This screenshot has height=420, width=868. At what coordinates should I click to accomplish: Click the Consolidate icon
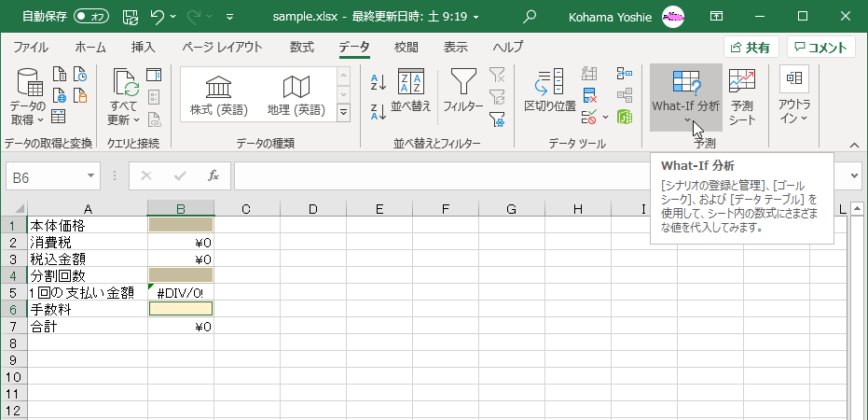tap(625, 74)
